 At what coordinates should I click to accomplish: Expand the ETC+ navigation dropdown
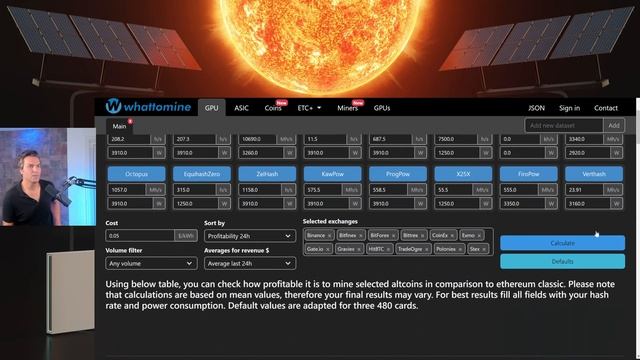tap(309, 108)
